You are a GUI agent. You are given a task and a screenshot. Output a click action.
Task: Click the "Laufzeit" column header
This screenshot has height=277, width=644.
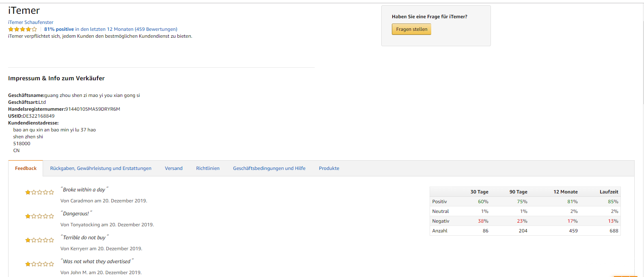click(609, 192)
